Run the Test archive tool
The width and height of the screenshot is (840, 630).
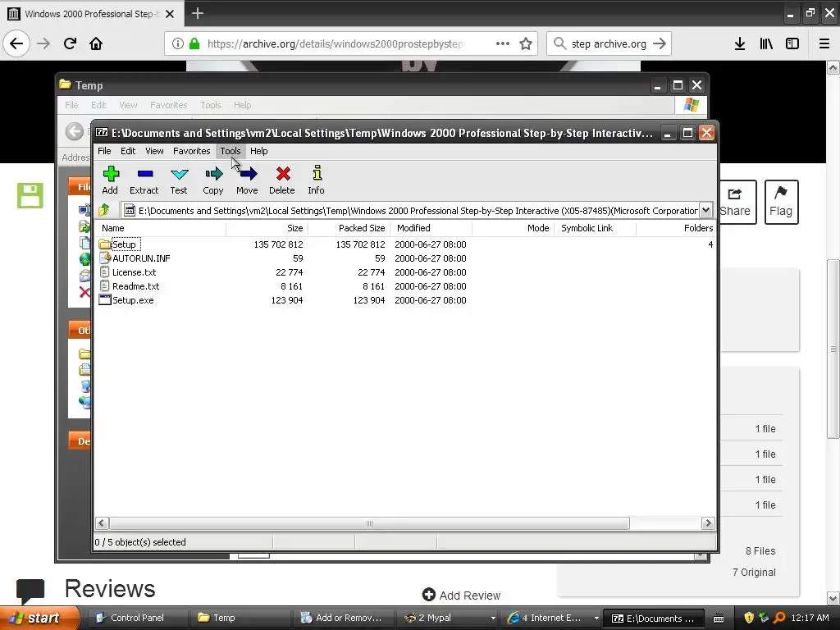click(179, 174)
